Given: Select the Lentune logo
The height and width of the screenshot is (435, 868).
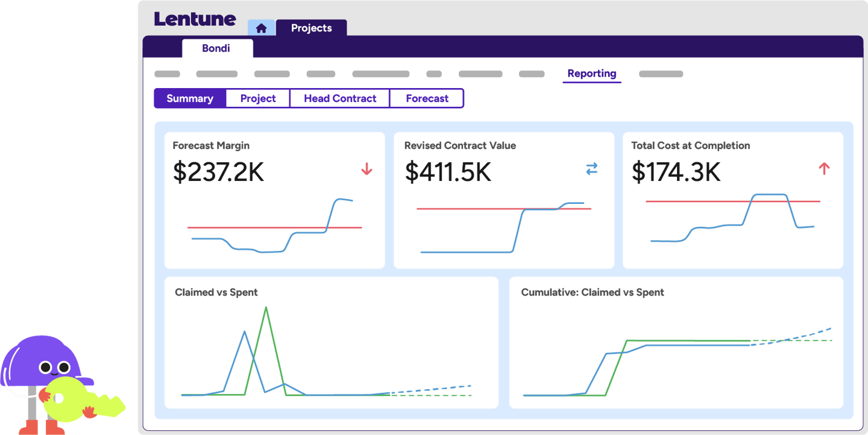Looking at the screenshot, I should pos(195,19).
